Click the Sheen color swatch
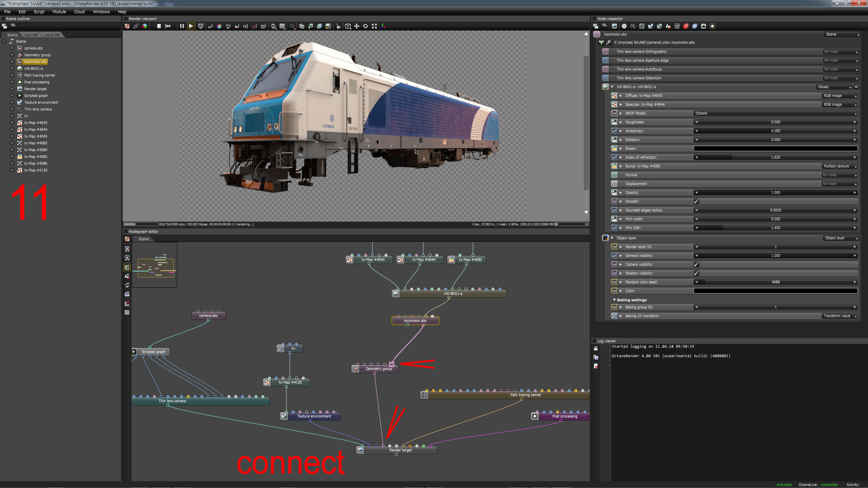The height and width of the screenshot is (488, 868). tap(775, 148)
